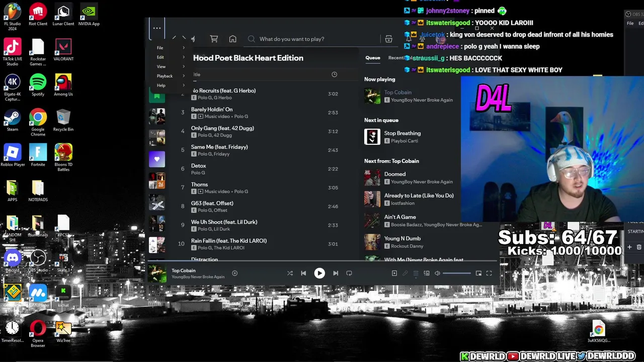The width and height of the screenshot is (644, 362).
Task: Open Rockout Danny artist link in queue
Action: pos(407,246)
